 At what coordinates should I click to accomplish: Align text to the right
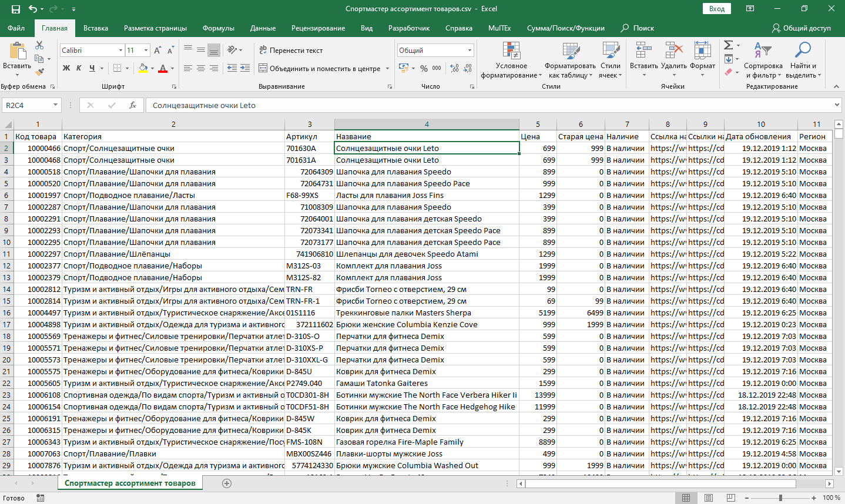(214, 69)
